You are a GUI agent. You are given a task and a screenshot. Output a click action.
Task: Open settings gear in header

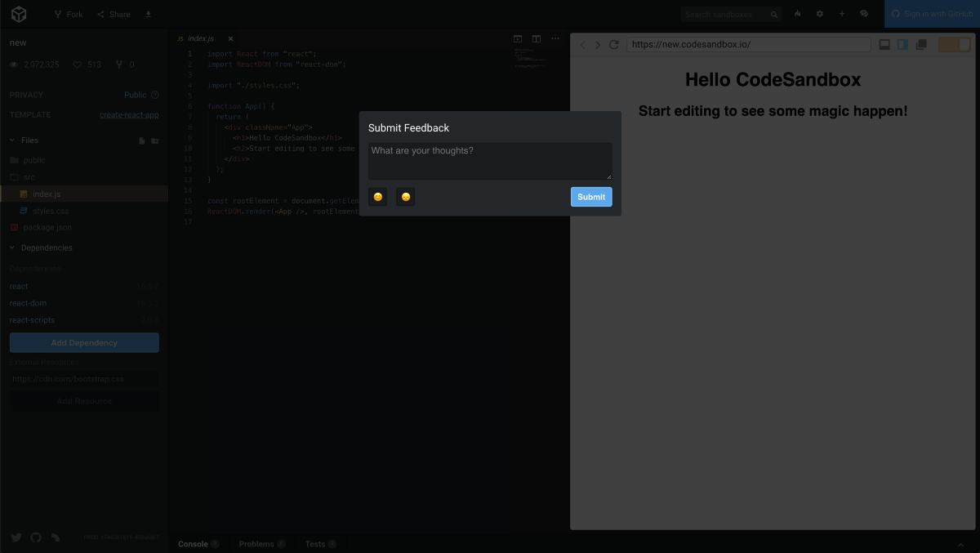(820, 15)
